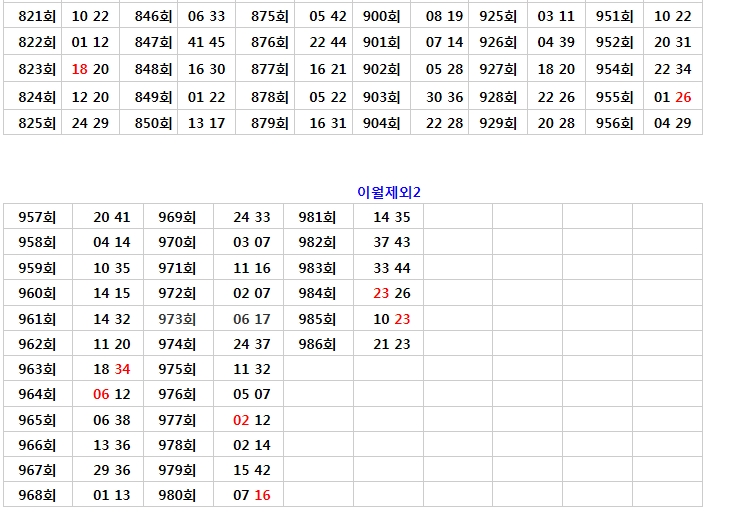
Task: Select the 01 26 numbers cell
Action: tap(672, 97)
